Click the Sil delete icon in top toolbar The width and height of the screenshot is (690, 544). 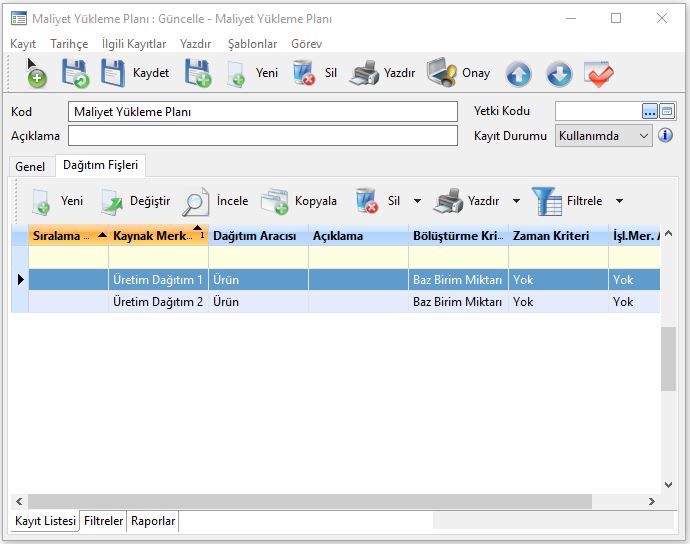(304, 73)
